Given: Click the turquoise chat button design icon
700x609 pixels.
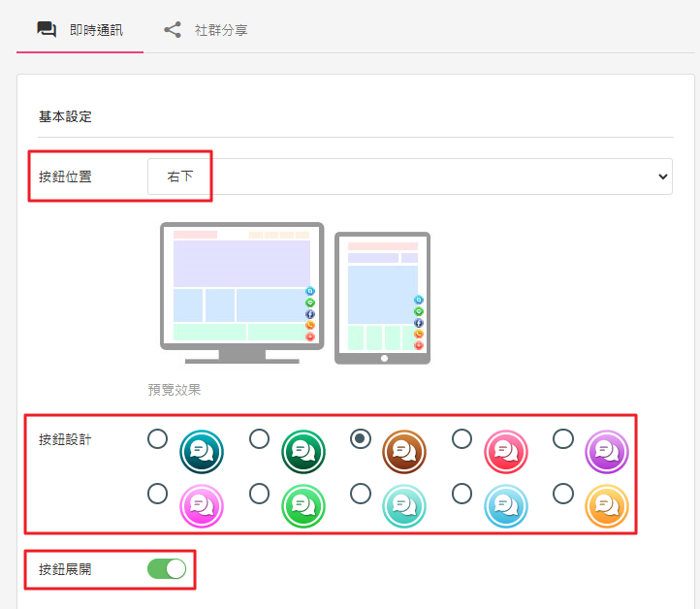Looking at the screenshot, I should point(404,506).
